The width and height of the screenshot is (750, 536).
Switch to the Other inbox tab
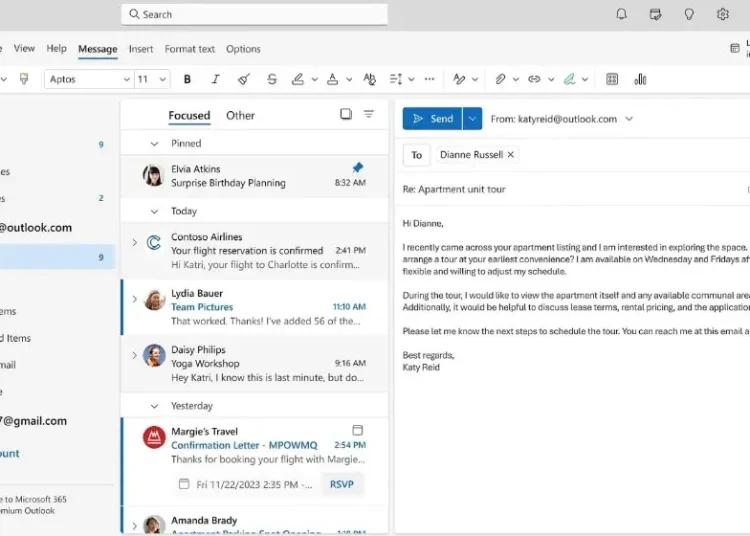click(240, 115)
